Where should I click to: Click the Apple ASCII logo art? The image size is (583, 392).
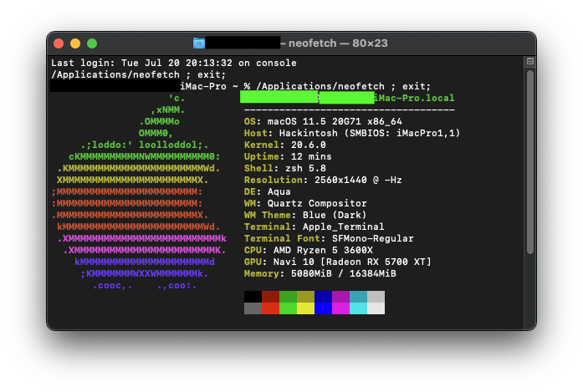pyautogui.click(x=138, y=191)
